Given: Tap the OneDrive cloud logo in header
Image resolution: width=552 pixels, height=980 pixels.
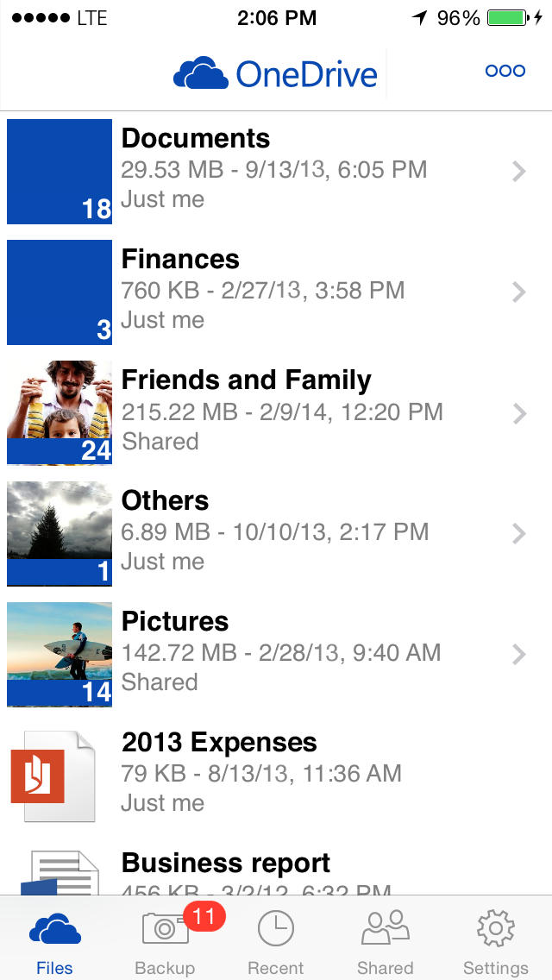Looking at the screenshot, I should click(201, 73).
